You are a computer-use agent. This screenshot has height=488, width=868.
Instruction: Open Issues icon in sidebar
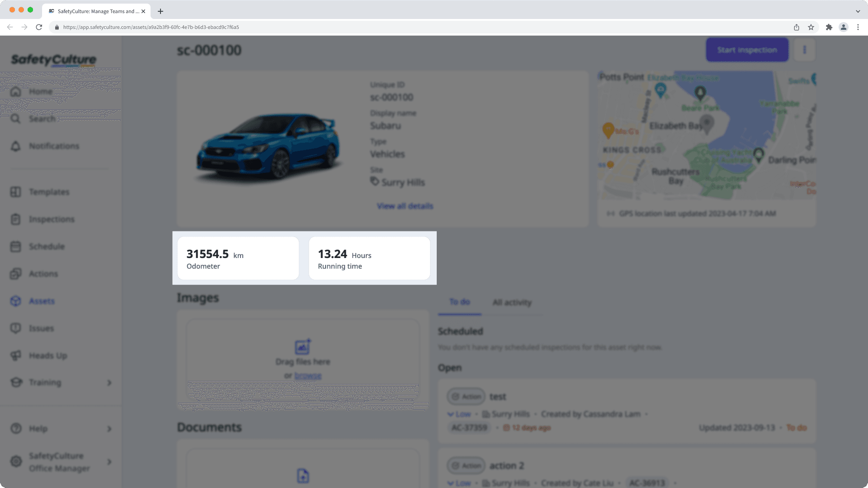tap(16, 328)
